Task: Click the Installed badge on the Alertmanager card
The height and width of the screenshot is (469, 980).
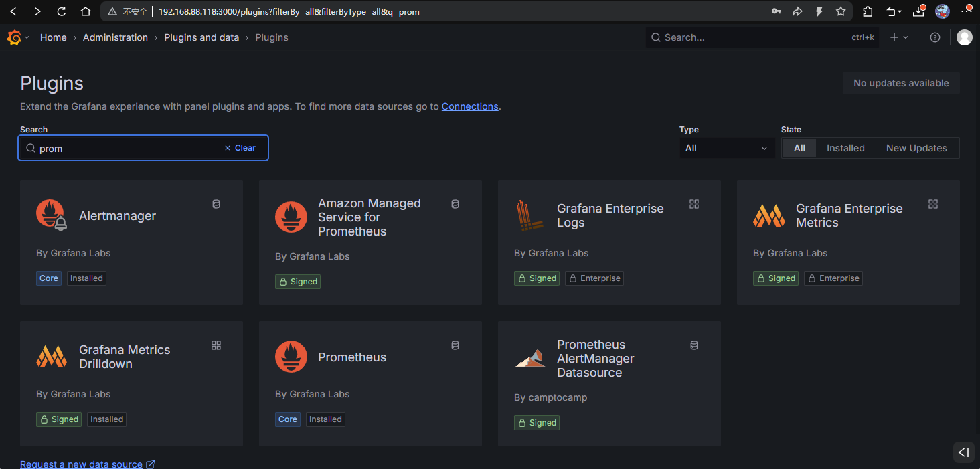Action: [x=86, y=278]
